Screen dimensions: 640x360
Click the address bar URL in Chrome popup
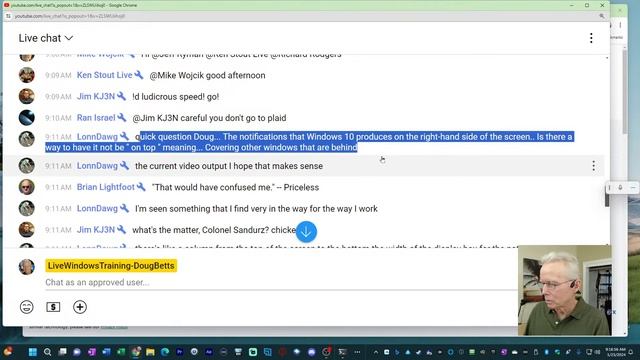(x=70, y=16)
